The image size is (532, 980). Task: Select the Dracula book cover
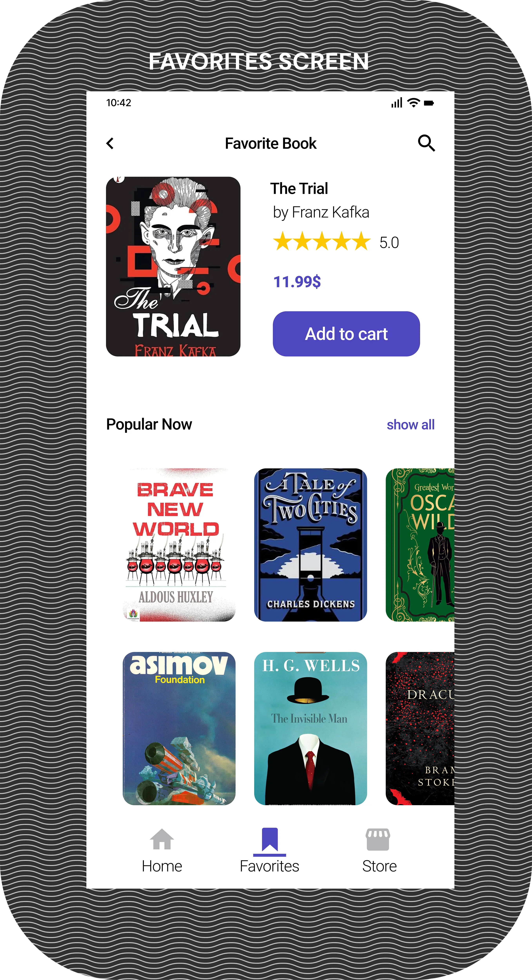pyautogui.click(x=420, y=729)
